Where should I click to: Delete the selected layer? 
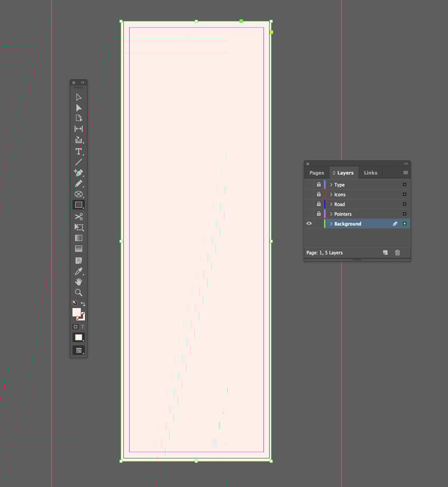click(x=398, y=253)
